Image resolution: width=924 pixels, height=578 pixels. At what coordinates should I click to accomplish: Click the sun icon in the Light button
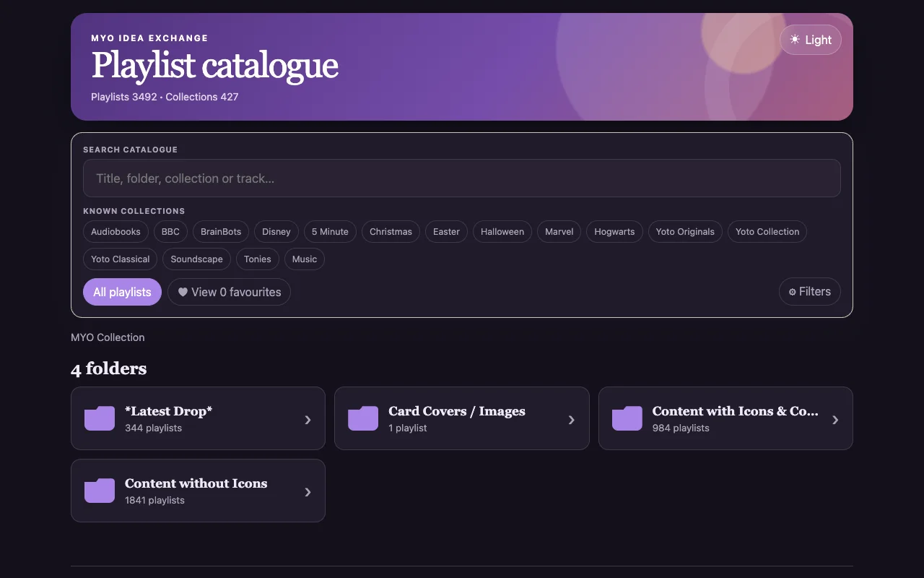click(x=795, y=40)
